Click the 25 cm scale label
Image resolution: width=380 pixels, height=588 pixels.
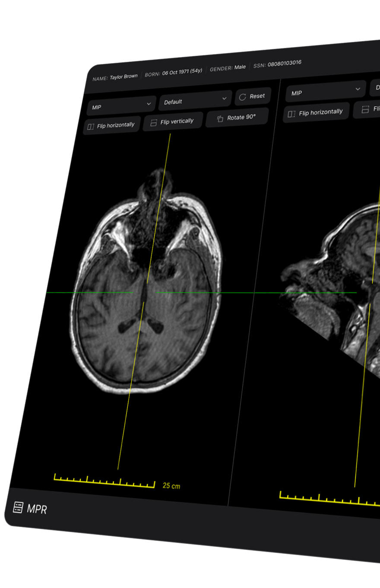[x=171, y=486]
